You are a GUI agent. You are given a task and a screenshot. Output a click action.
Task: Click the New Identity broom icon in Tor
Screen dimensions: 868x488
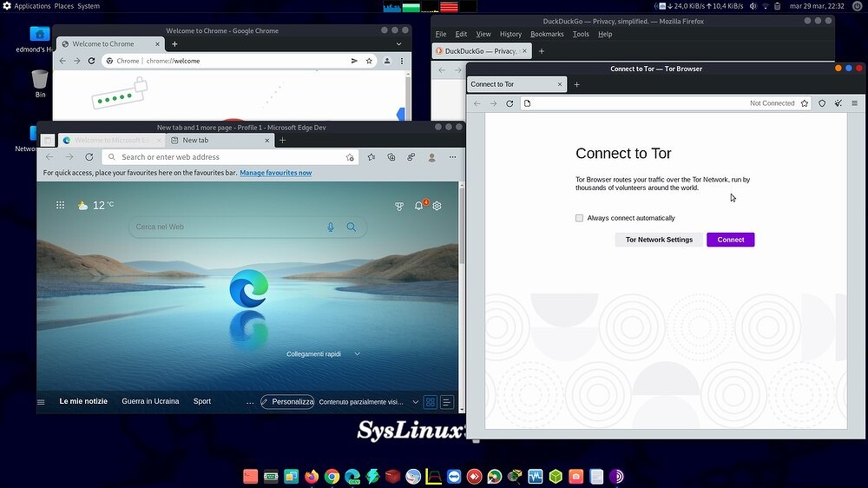point(838,103)
